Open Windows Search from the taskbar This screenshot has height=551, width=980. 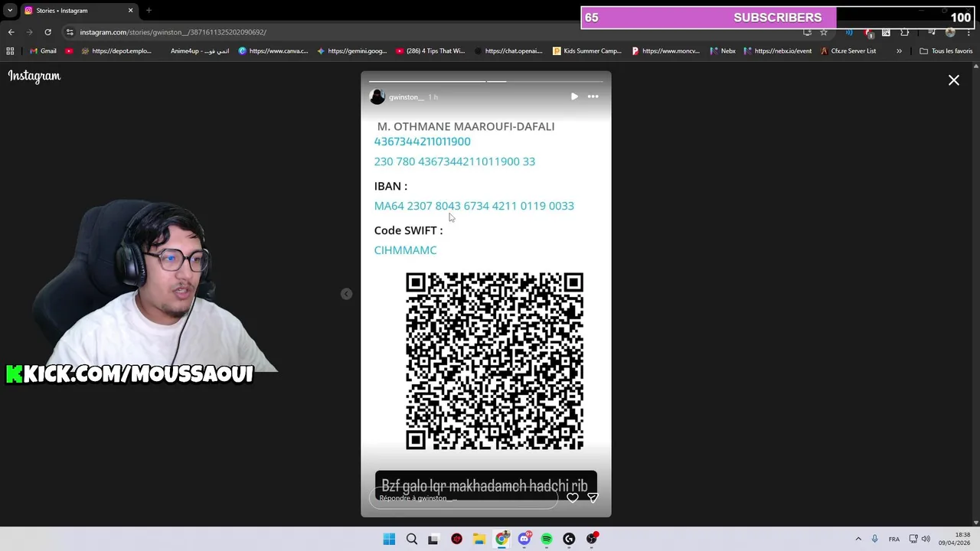tap(412, 539)
